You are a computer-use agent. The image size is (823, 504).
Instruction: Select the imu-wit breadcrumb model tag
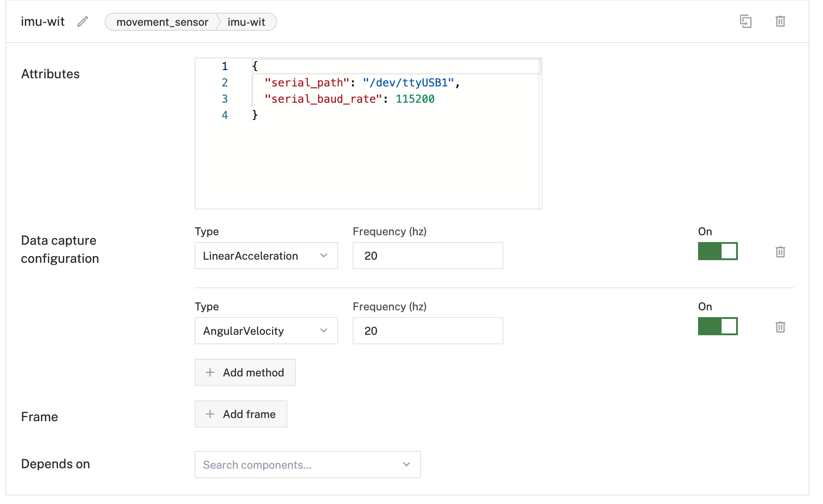(x=246, y=22)
